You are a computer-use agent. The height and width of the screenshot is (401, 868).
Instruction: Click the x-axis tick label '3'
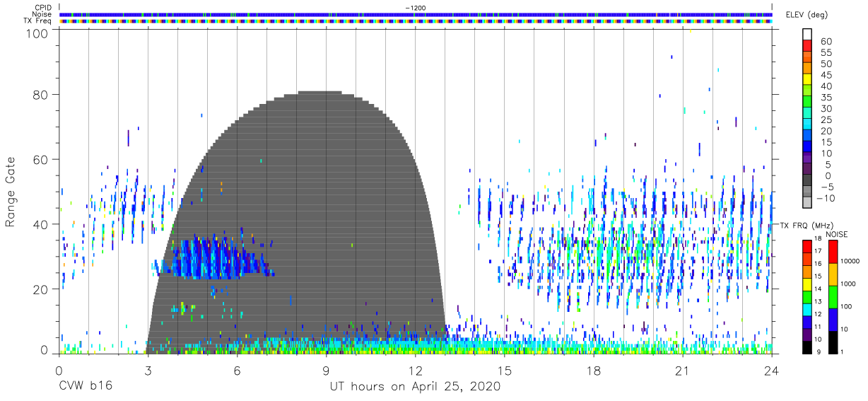[148, 371]
